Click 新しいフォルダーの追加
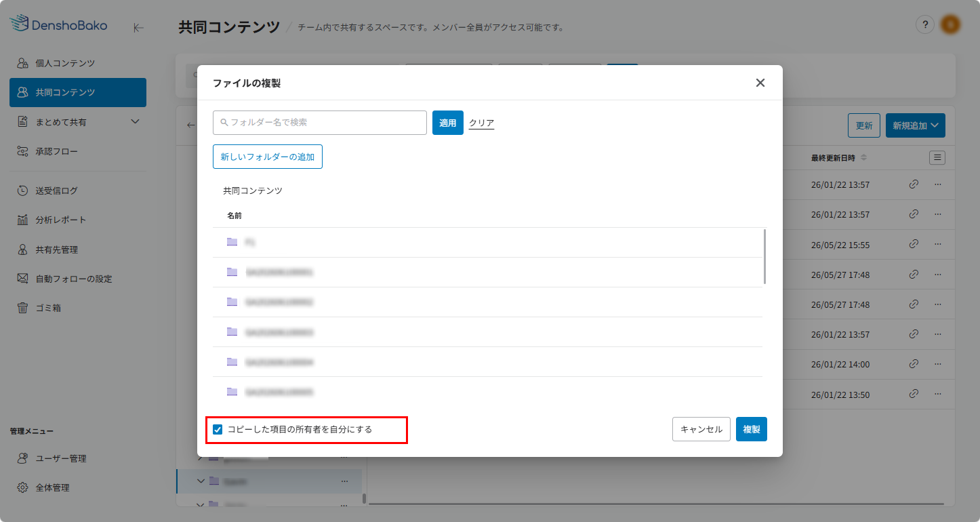 268,157
